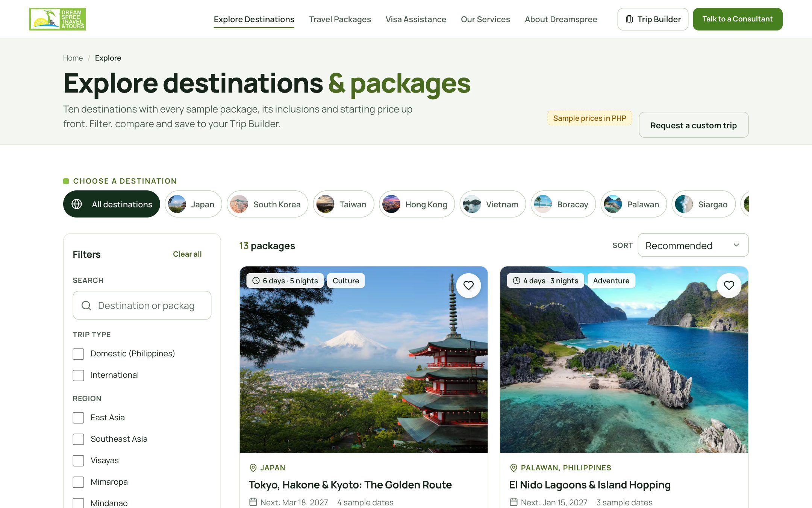Viewport: 812px width, 508px height.
Task: Click the Trip Builder button
Action: (x=653, y=19)
